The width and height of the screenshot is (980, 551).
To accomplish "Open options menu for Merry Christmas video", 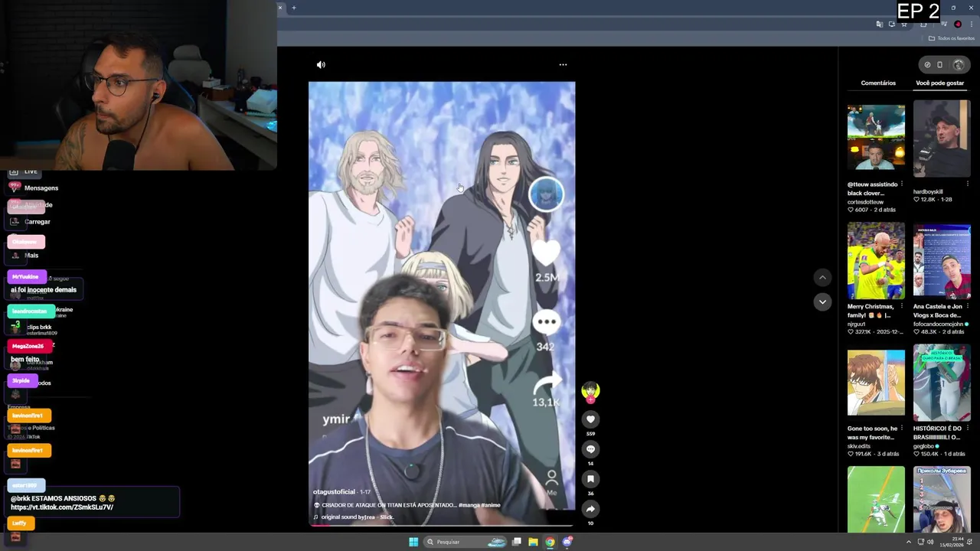I will click(x=902, y=306).
